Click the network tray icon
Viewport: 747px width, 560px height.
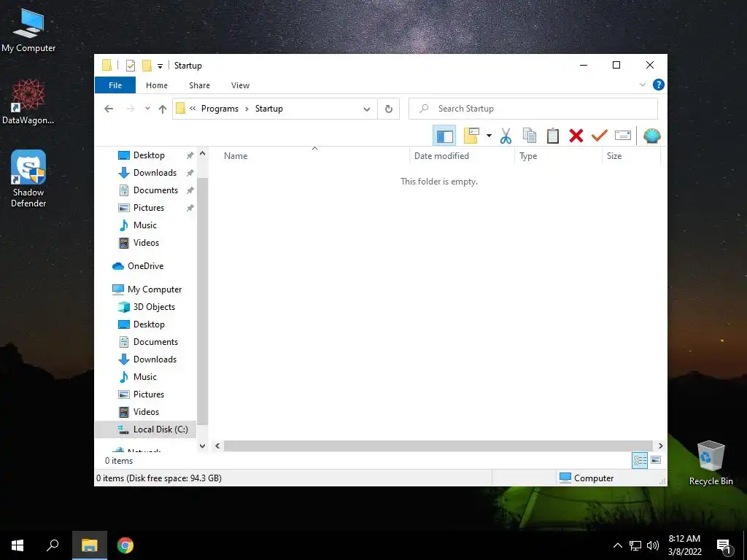point(635,545)
